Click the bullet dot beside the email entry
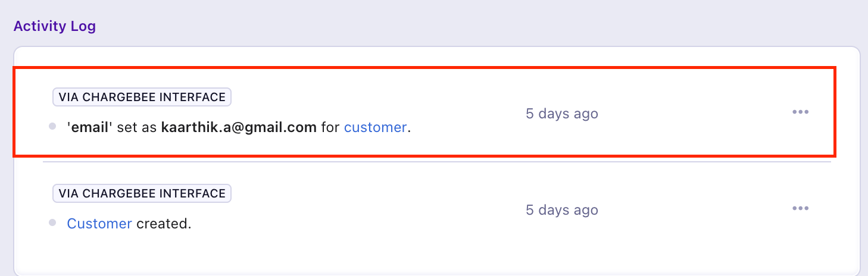The width and height of the screenshot is (868, 276). tap(52, 126)
